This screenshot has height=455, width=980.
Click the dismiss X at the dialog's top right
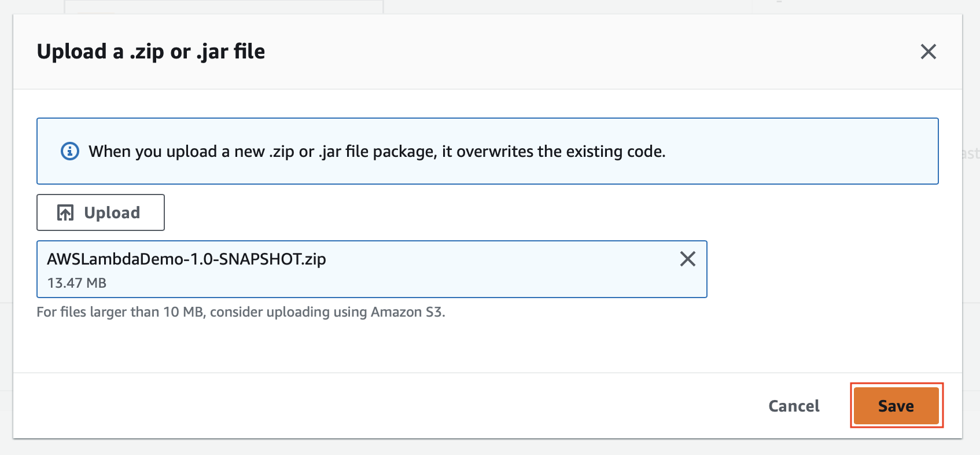pyautogui.click(x=928, y=52)
